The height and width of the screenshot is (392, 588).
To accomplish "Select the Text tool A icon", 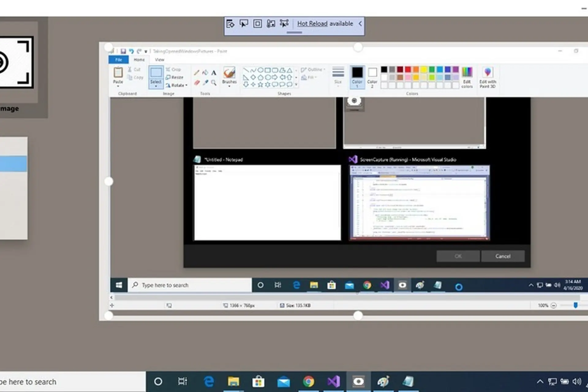I will pos(214,73).
